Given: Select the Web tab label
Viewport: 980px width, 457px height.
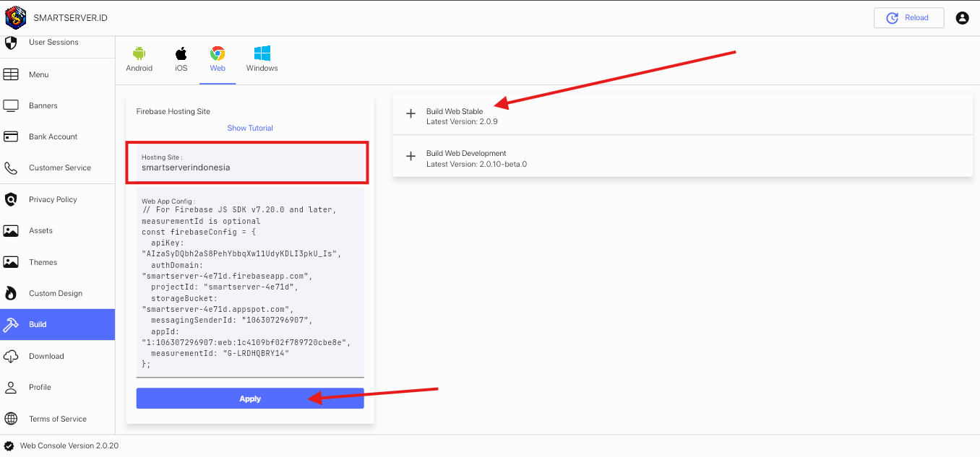Looking at the screenshot, I should click(x=218, y=69).
